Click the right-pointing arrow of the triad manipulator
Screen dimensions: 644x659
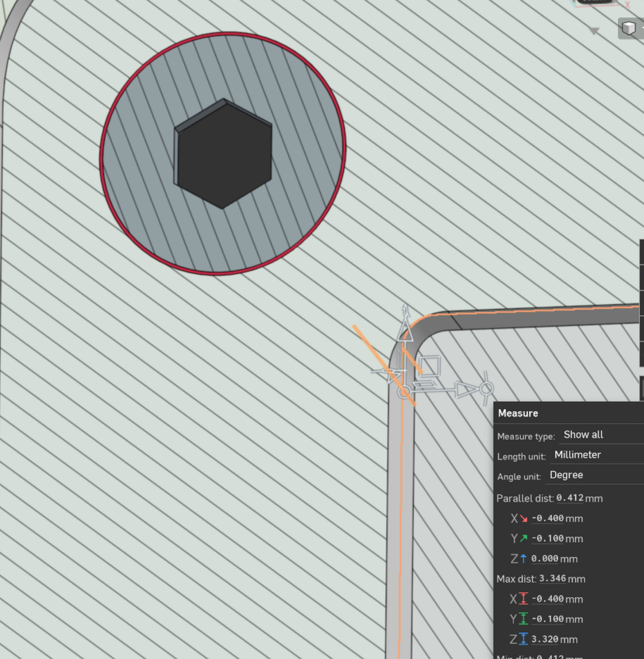[463, 389]
